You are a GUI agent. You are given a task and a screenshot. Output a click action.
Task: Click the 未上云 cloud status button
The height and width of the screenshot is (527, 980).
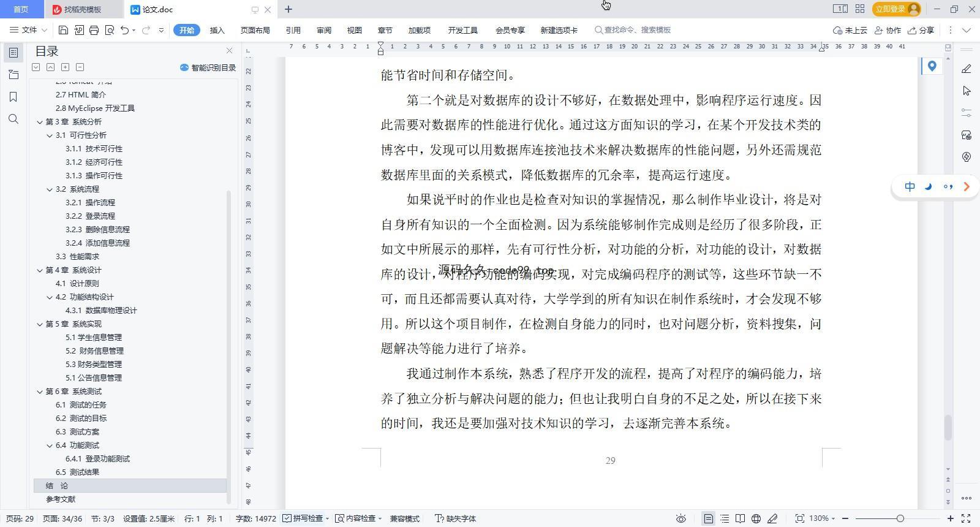click(850, 30)
